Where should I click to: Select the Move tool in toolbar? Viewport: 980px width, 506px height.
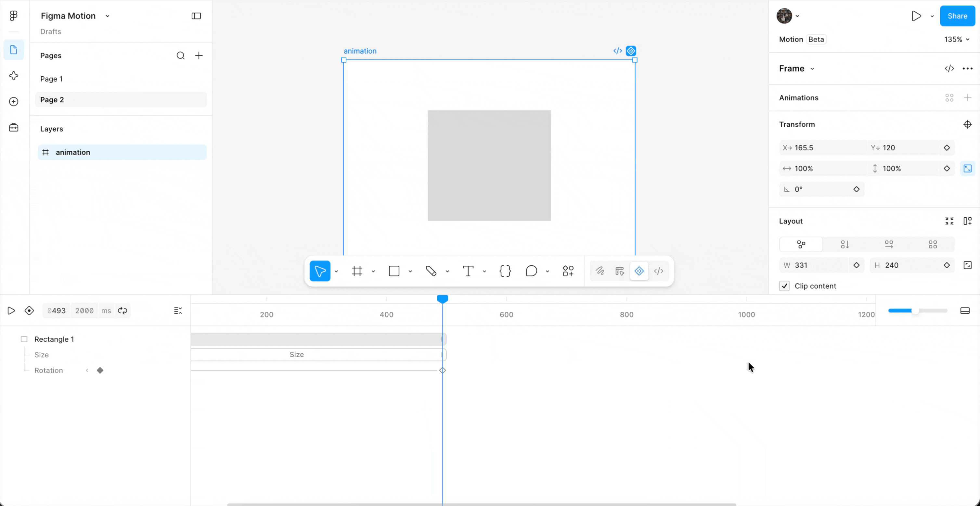(x=320, y=271)
